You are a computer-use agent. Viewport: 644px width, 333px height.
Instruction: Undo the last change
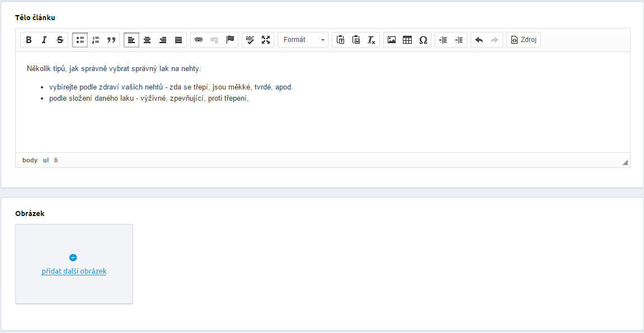pos(479,40)
